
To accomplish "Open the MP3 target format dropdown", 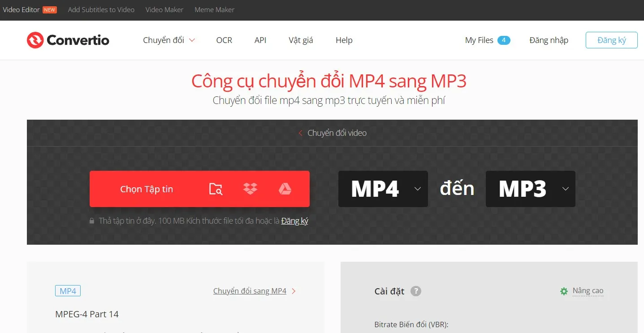I will tap(531, 189).
